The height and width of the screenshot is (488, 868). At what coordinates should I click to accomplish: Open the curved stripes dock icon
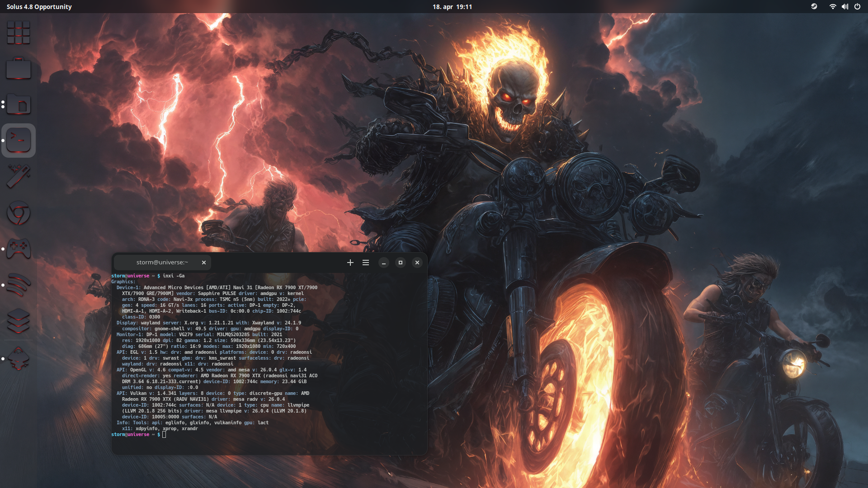pyautogui.click(x=19, y=285)
